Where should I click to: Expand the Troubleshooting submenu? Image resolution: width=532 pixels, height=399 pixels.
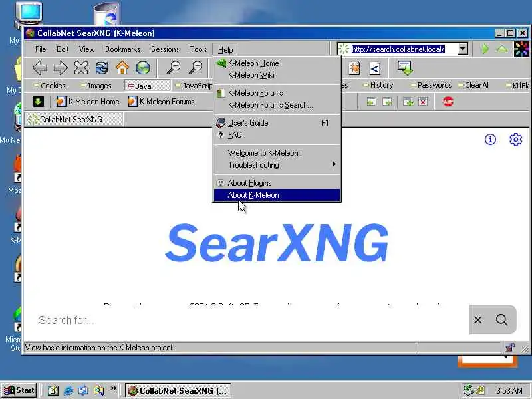(277, 164)
